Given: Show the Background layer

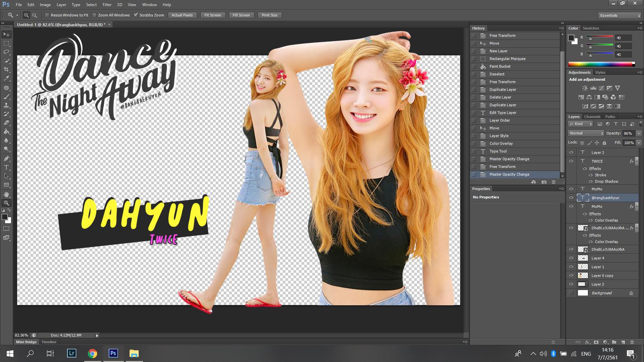Looking at the screenshot, I should (x=571, y=293).
